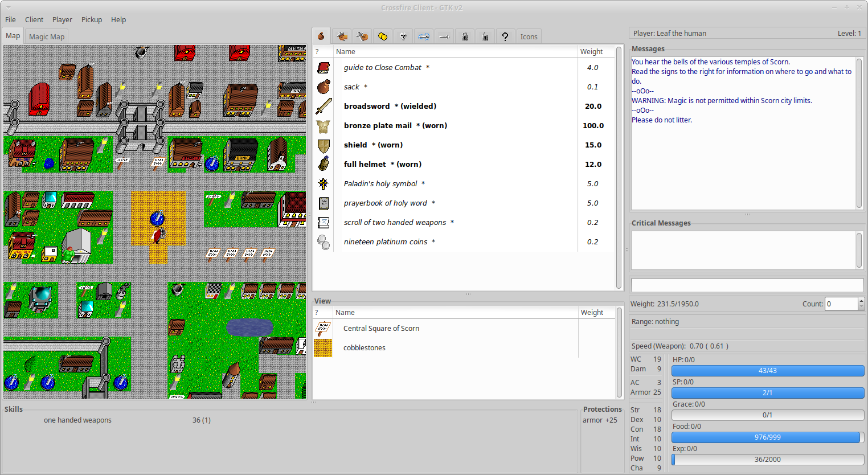Sort inventory by Weight column header
This screenshot has height=475, width=868.
click(596, 51)
